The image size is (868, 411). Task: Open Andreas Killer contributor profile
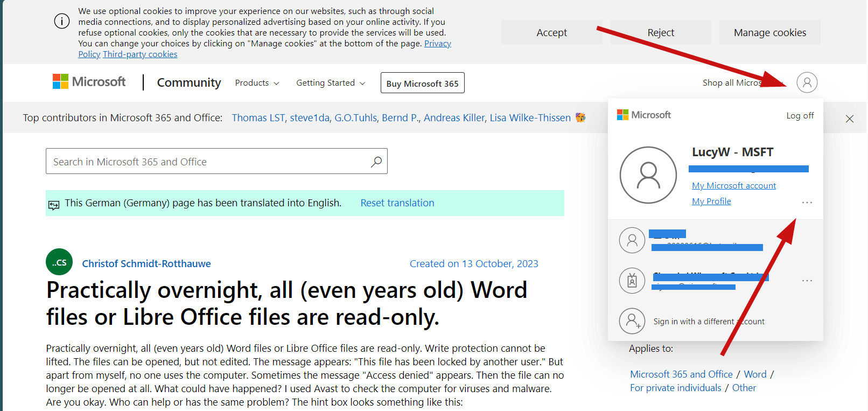pos(454,118)
